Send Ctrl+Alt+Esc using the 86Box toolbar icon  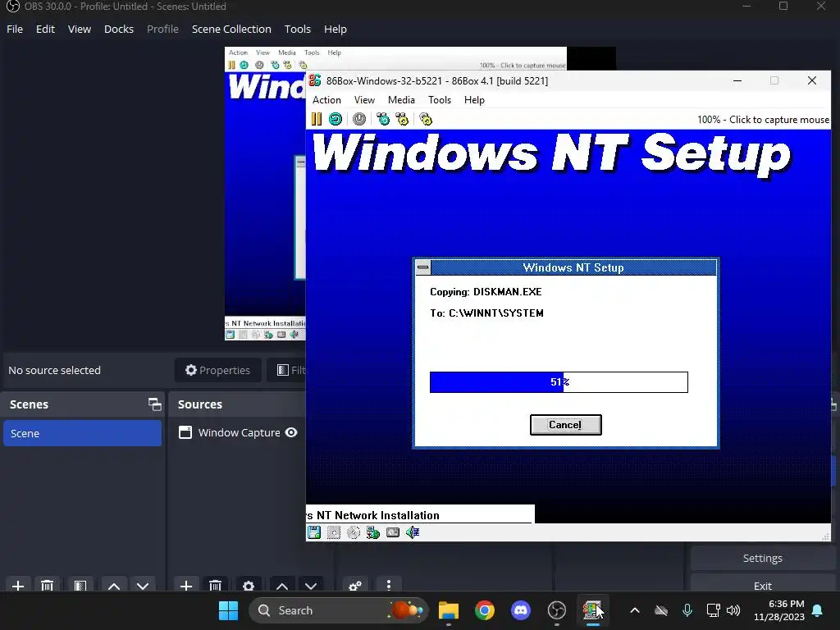(x=402, y=119)
